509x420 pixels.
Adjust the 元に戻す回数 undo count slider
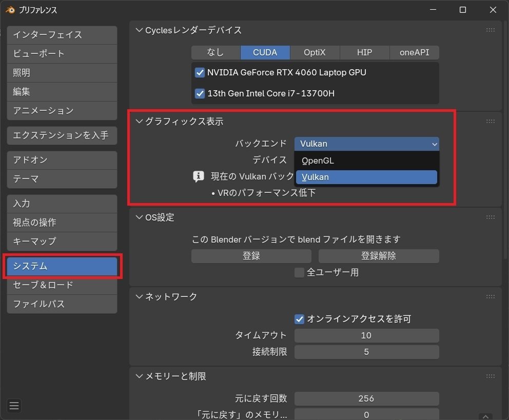pyautogui.click(x=366, y=398)
